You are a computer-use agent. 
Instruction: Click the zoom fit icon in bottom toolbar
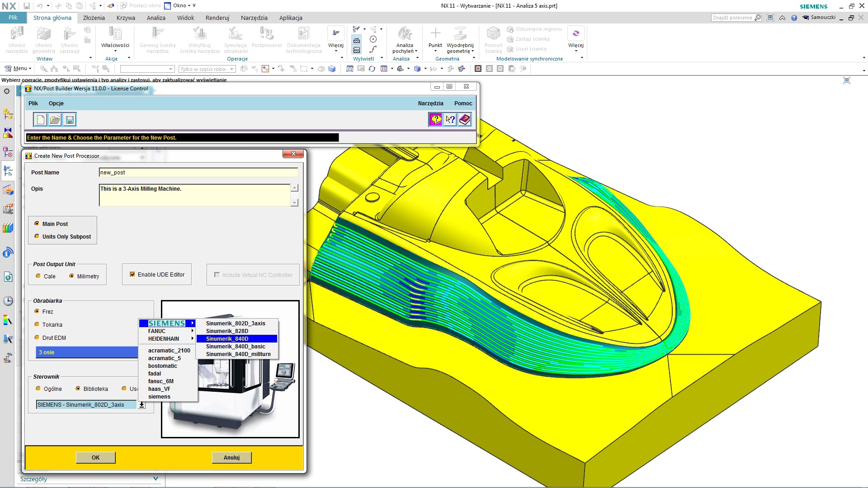pos(349,69)
